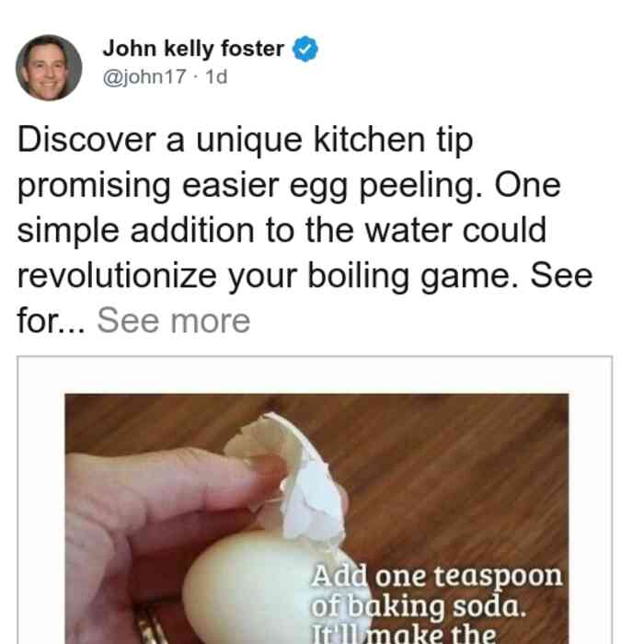Click the "Add one teaspoon" caption line
This screenshot has width=644, height=644.
coord(436,576)
